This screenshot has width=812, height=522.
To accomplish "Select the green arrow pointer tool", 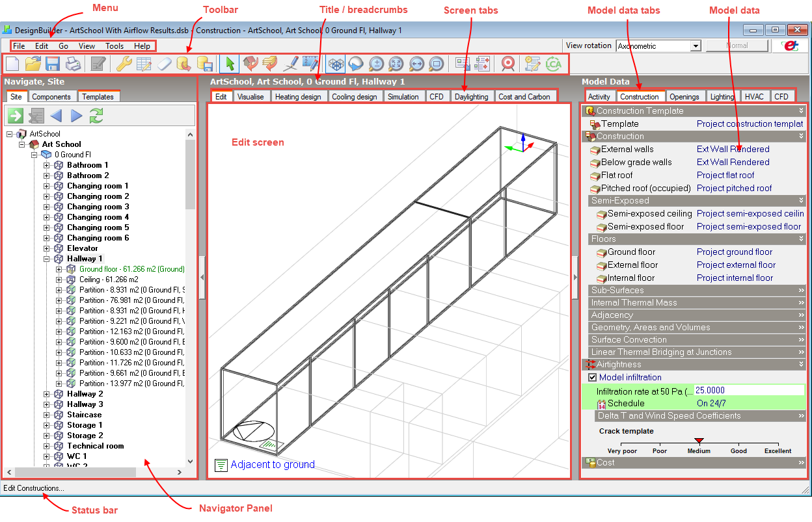I will coord(229,64).
